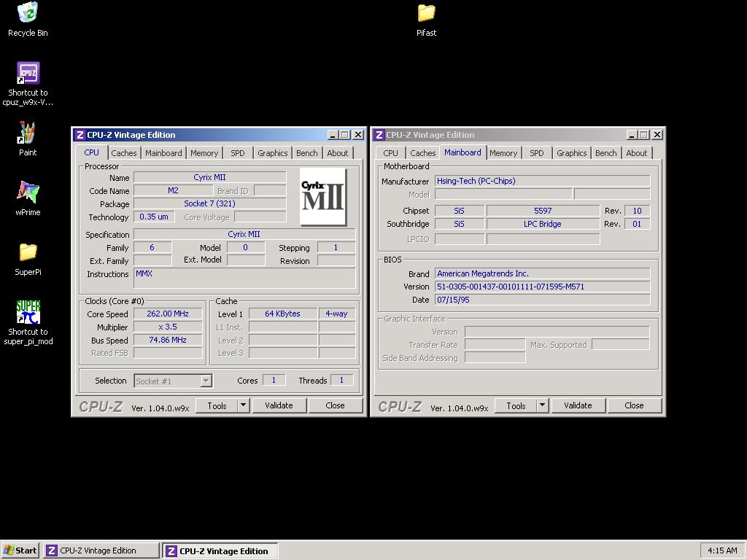Open Memory tab in right CPU-Z window
The height and width of the screenshot is (560, 747).
coord(503,153)
